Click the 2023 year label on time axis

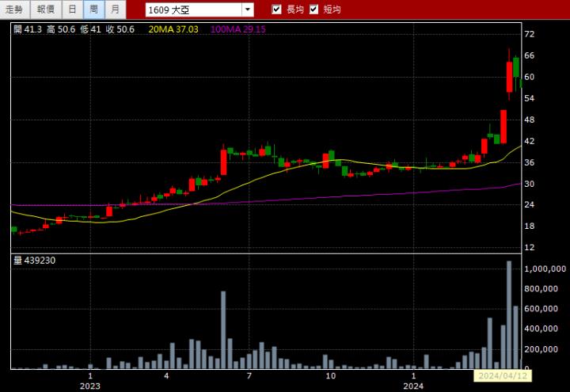point(90,386)
